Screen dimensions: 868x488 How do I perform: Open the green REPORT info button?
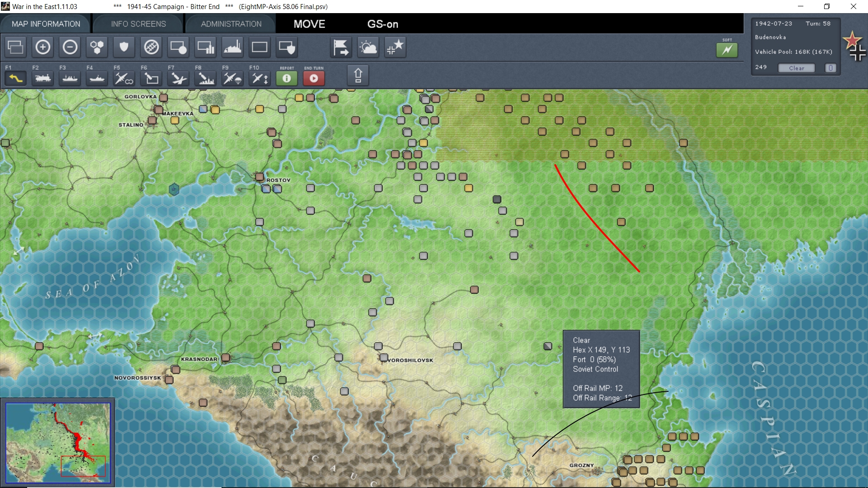[x=287, y=78]
